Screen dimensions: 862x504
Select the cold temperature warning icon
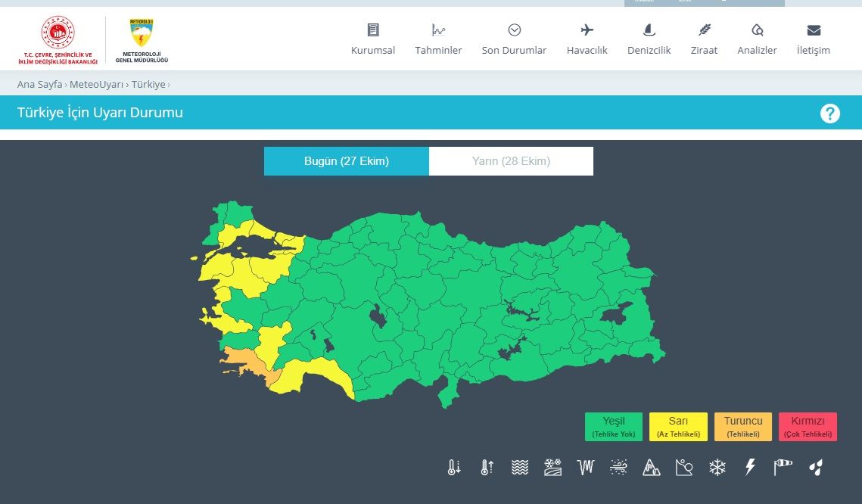click(453, 467)
